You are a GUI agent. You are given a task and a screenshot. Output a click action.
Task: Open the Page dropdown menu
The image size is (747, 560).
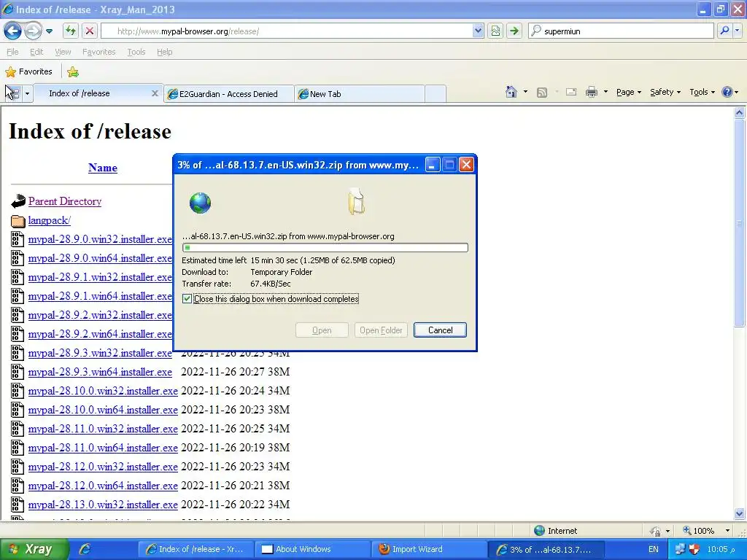[628, 92]
